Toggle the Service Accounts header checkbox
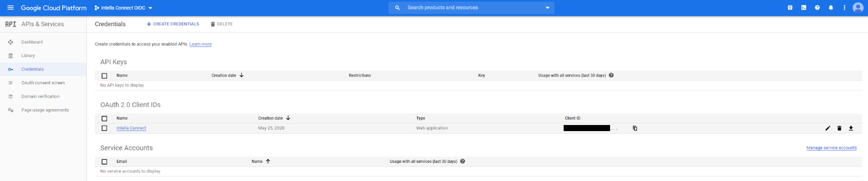The width and height of the screenshot is (868, 181). point(104,161)
